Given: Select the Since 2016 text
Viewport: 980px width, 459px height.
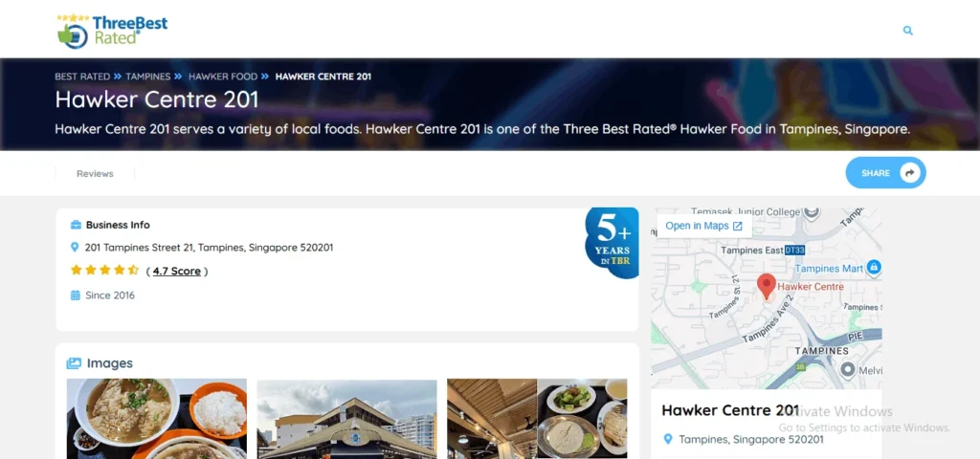Looking at the screenshot, I should (110, 295).
